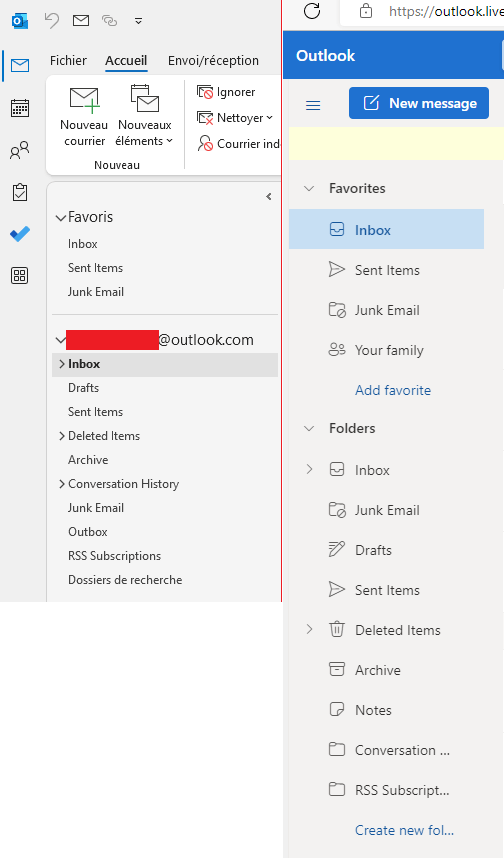
Task: Click the Add favorite link
Action: click(393, 390)
